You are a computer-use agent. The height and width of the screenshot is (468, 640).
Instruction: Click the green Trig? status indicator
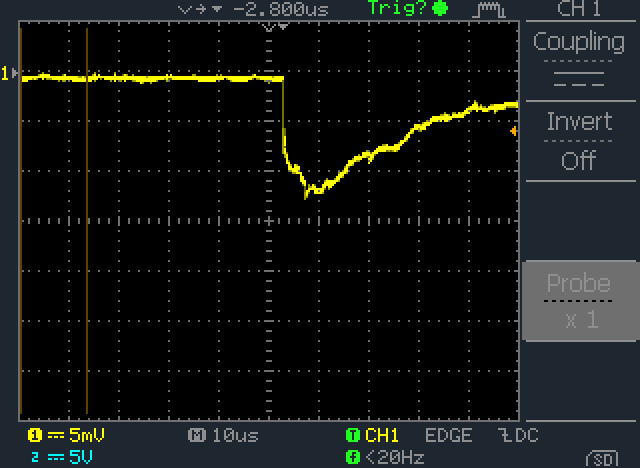pyautogui.click(x=407, y=8)
